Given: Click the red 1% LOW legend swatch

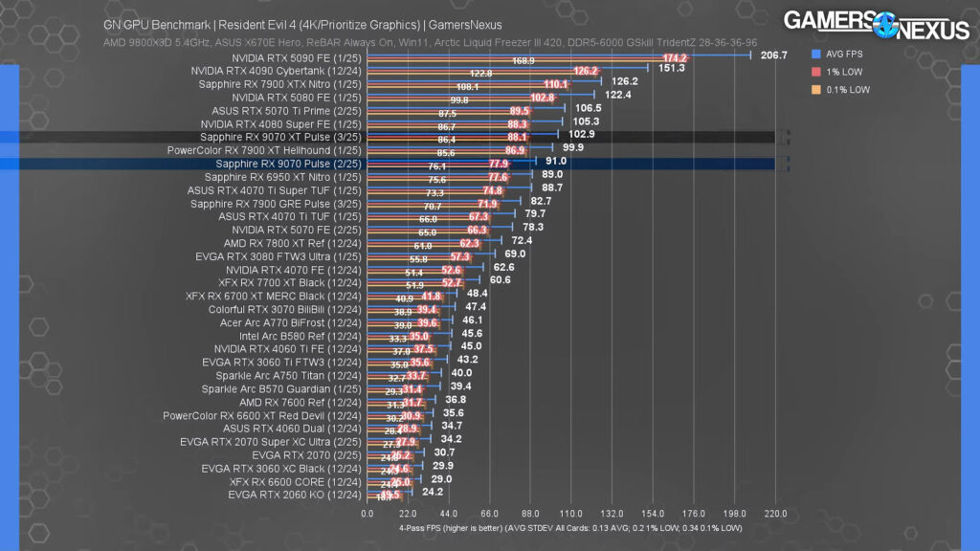Looking at the screenshot, I should [815, 72].
